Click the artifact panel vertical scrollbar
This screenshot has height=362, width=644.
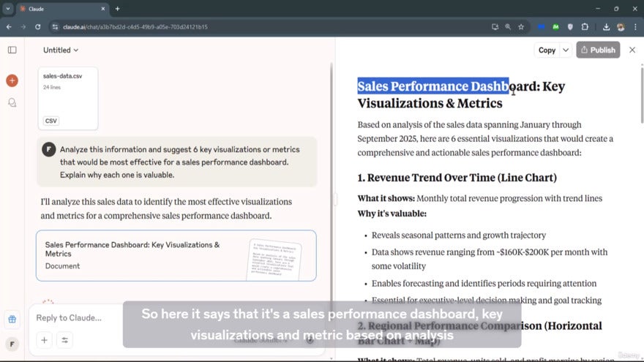click(642, 94)
